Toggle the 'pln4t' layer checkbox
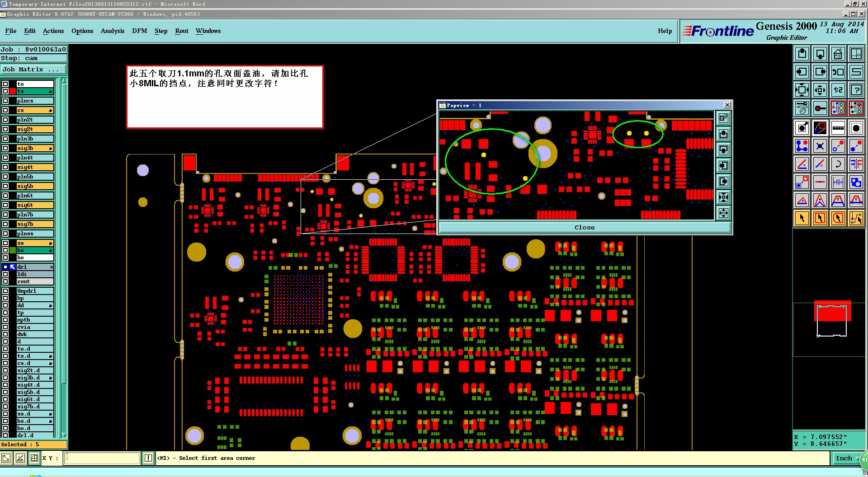The height and width of the screenshot is (477, 868). (x=5, y=158)
